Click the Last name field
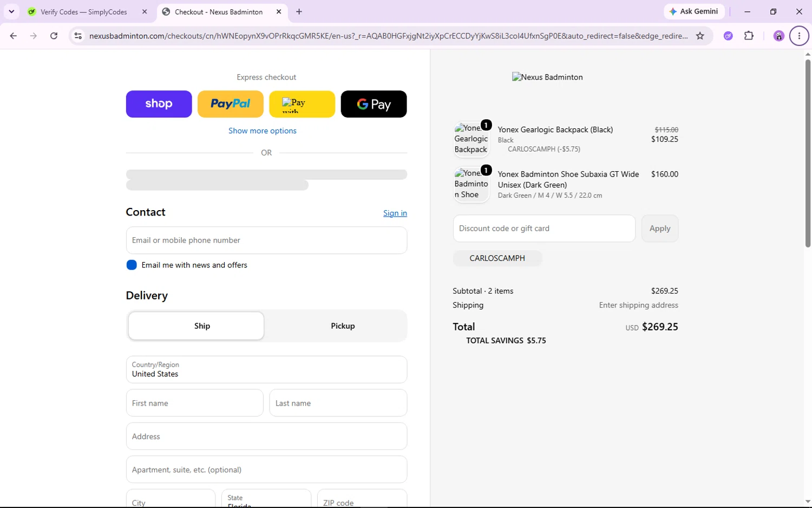Screen dimensions: 812x508 [x=338, y=403]
